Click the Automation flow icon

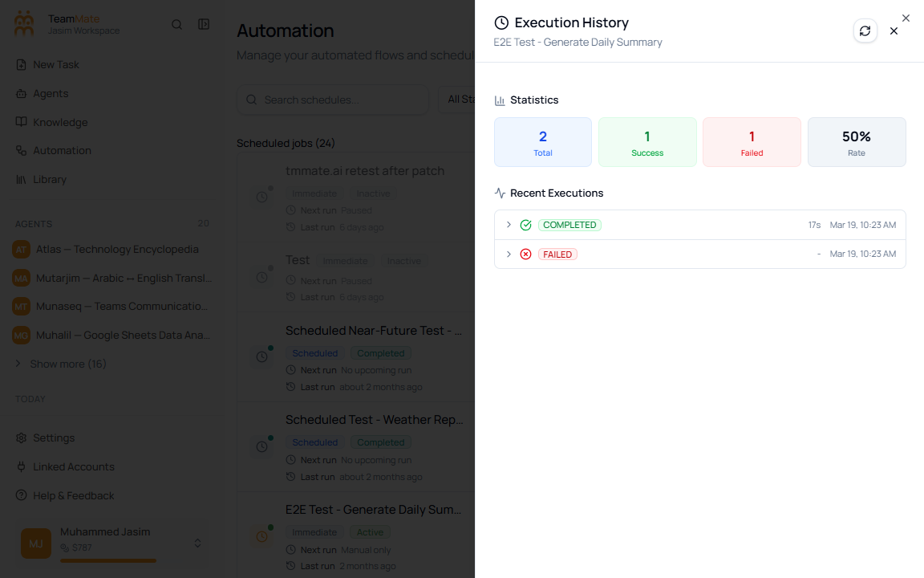pos(21,150)
